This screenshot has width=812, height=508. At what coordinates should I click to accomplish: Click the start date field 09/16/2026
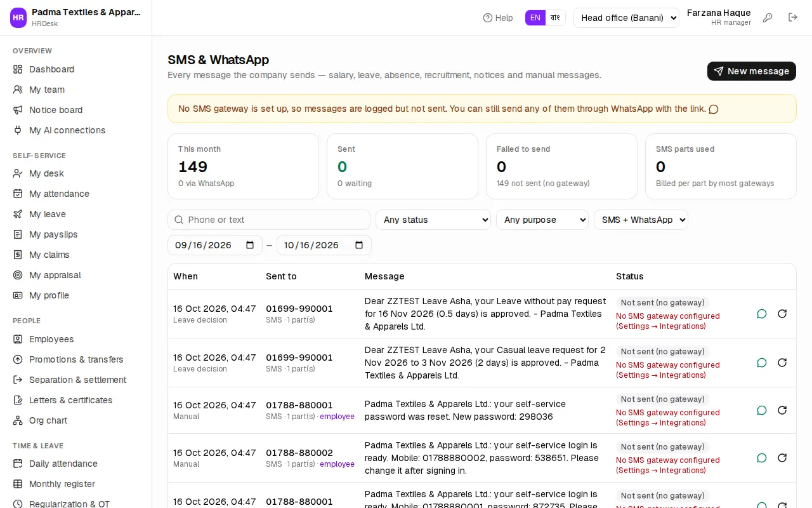[215, 245]
